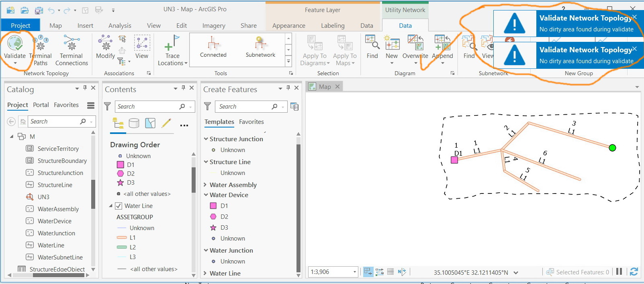The height and width of the screenshot is (284, 644).
Task: Choose the Connected trace tool
Action: pos(213,47)
